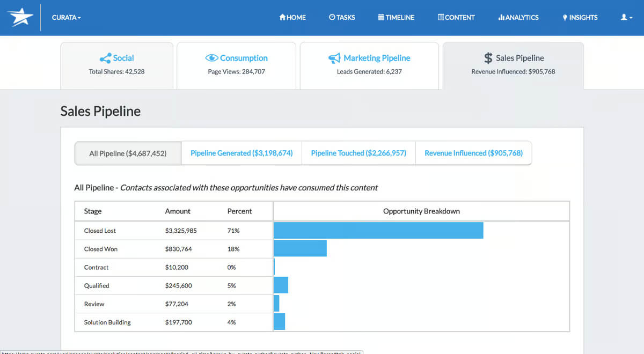The image size is (644, 354).
Task: Expand the CURATA workspace dropdown
Action: 67,17
